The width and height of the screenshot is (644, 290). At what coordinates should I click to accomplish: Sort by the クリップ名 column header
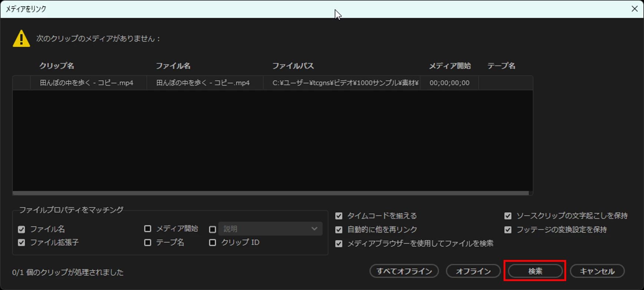pos(57,66)
